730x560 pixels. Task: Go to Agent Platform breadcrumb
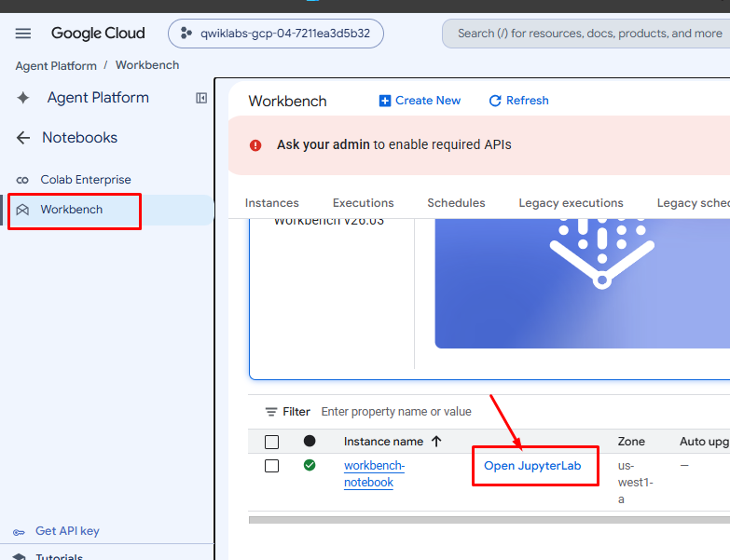(56, 65)
